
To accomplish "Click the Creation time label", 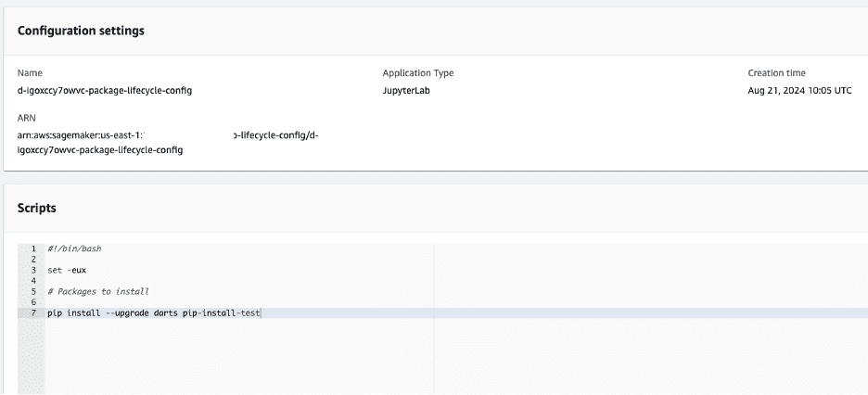I will click(x=776, y=72).
